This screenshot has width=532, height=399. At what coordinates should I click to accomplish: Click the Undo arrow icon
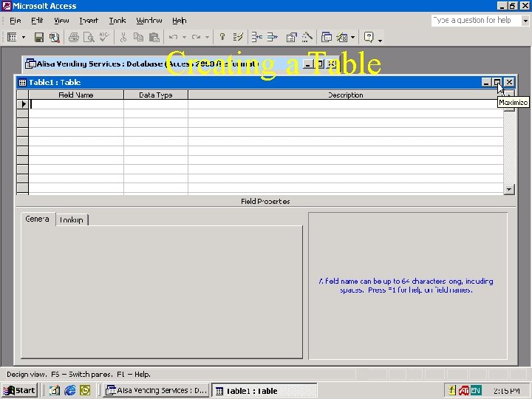click(173, 38)
